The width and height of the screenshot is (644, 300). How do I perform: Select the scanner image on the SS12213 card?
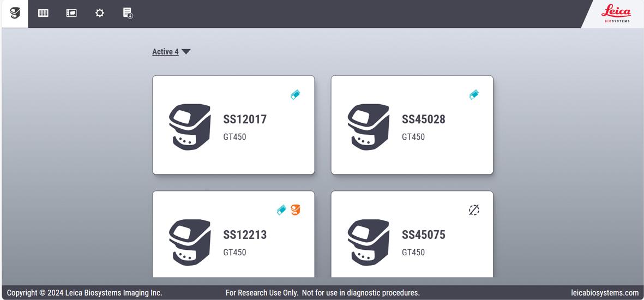tap(190, 243)
